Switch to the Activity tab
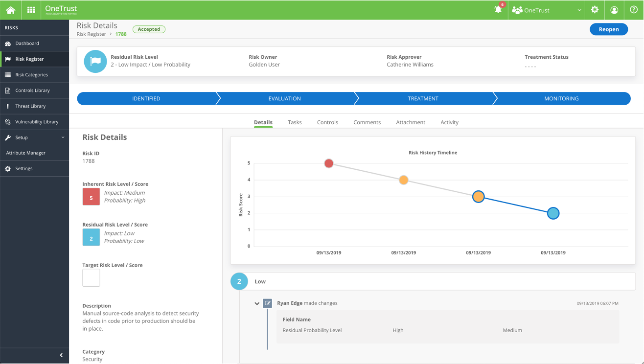The width and height of the screenshot is (644, 364). (x=449, y=122)
